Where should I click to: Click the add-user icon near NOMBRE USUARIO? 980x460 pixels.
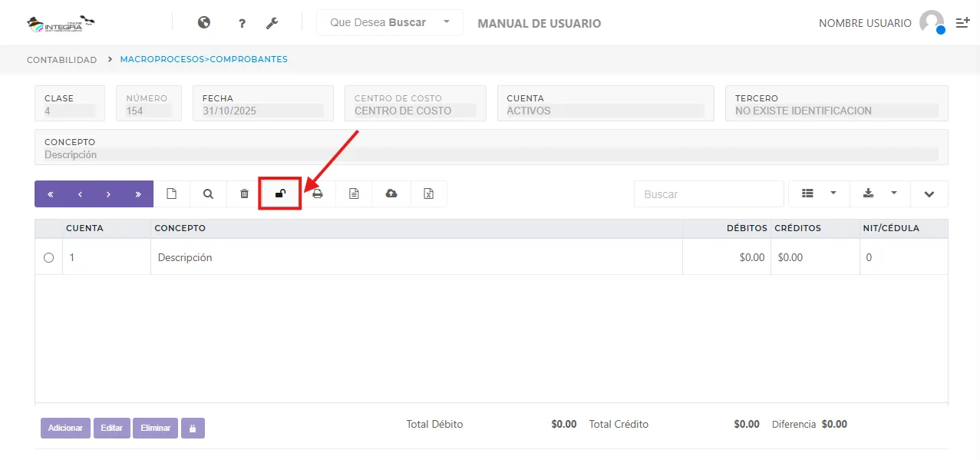962,22
